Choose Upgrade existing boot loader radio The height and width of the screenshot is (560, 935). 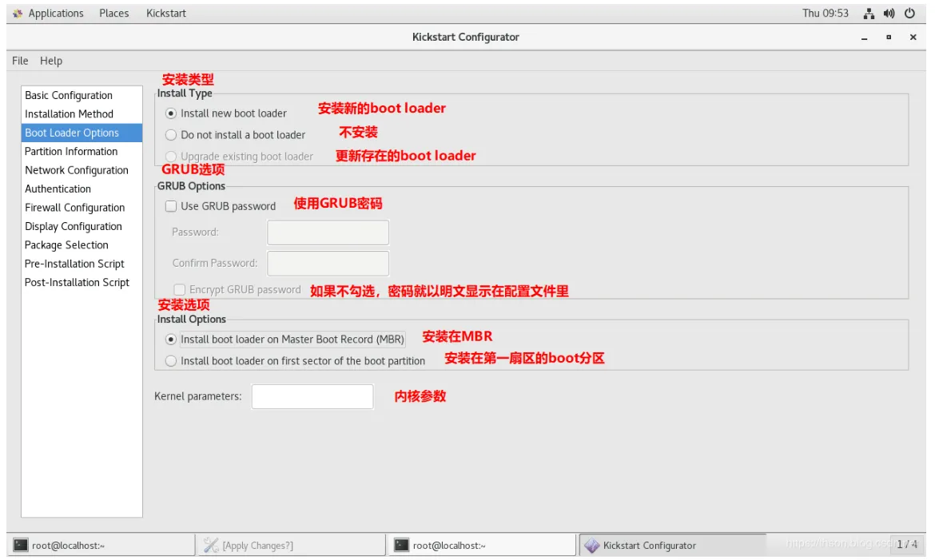click(171, 157)
